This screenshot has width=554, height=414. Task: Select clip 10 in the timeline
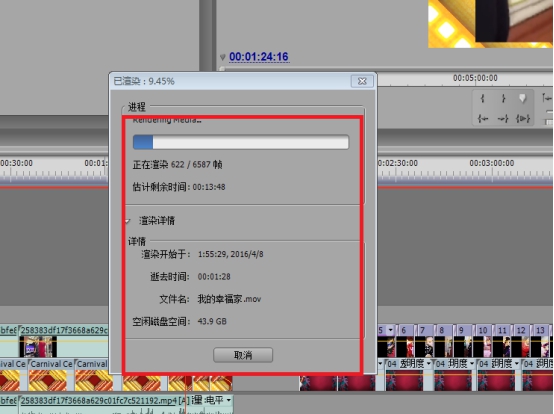(483, 341)
